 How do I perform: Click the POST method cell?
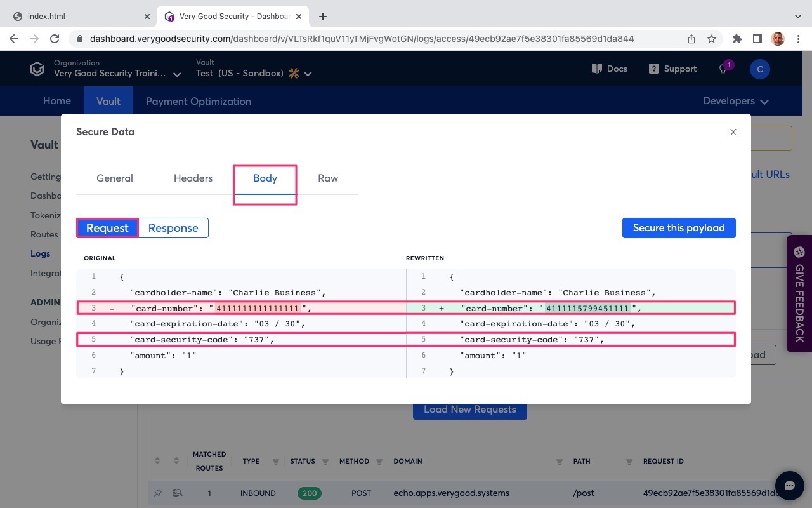point(361,493)
